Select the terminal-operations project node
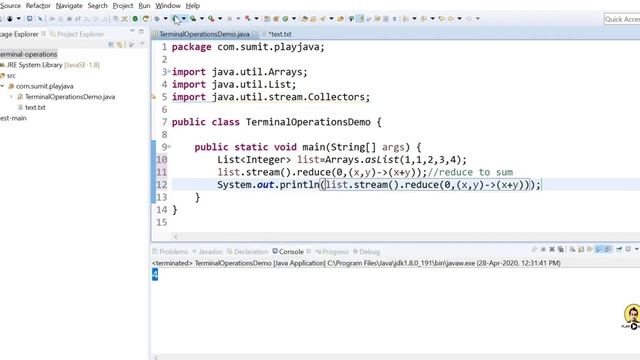640x360 pixels. tap(29, 54)
